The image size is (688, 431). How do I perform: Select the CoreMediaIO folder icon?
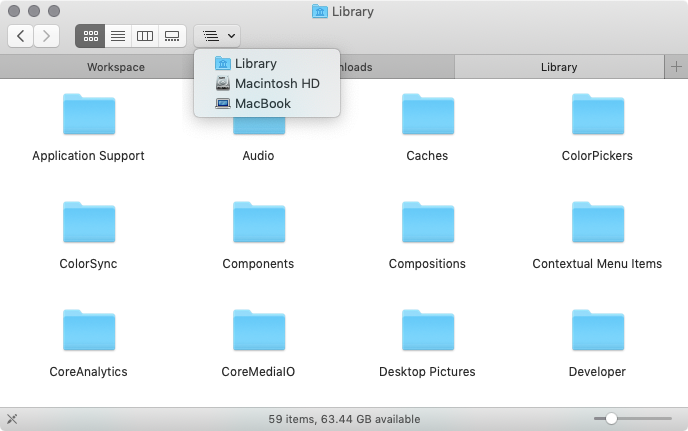pos(259,330)
